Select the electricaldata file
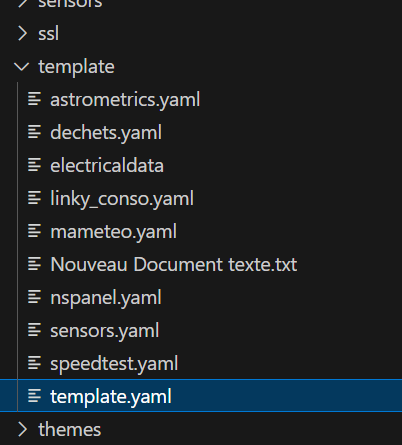This screenshot has height=445, width=402. coord(107,165)
